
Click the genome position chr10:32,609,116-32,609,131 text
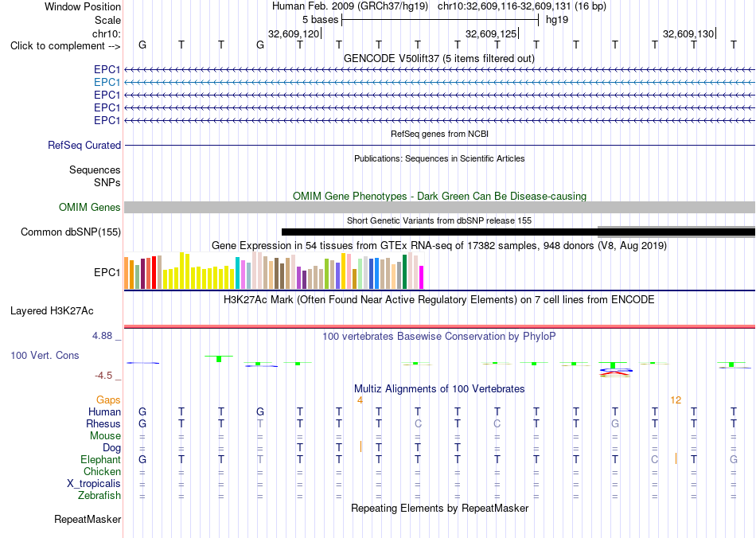click(x=504, y=6)
